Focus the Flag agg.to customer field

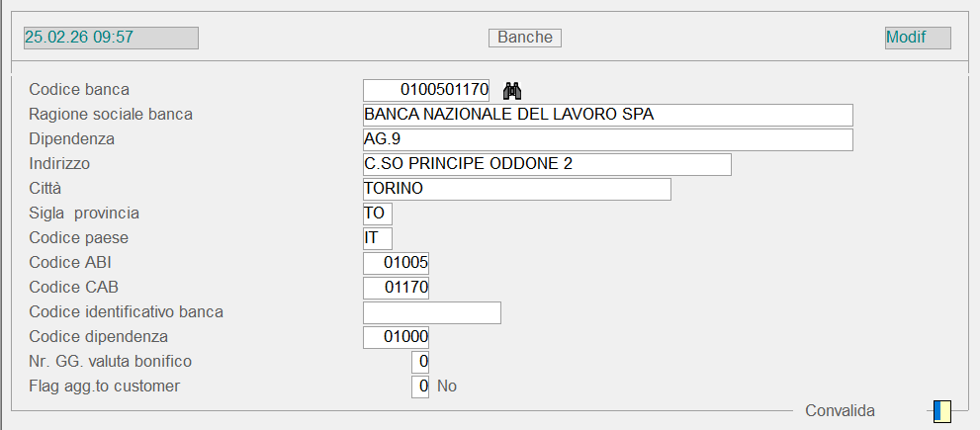point(420,387)
